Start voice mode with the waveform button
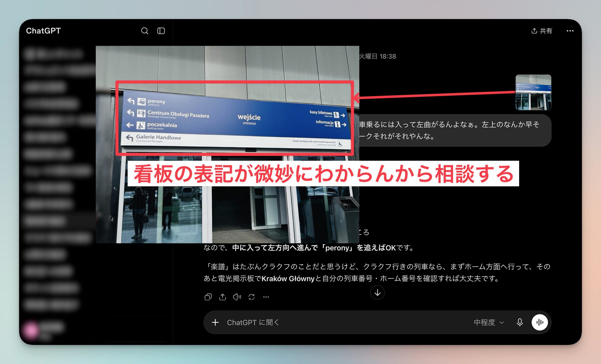 [540, 322]
